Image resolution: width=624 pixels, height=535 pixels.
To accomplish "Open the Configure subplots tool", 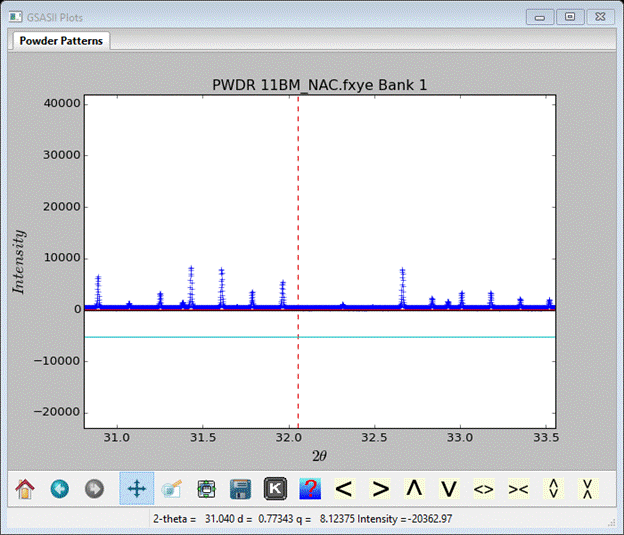I will pos(206,488).
